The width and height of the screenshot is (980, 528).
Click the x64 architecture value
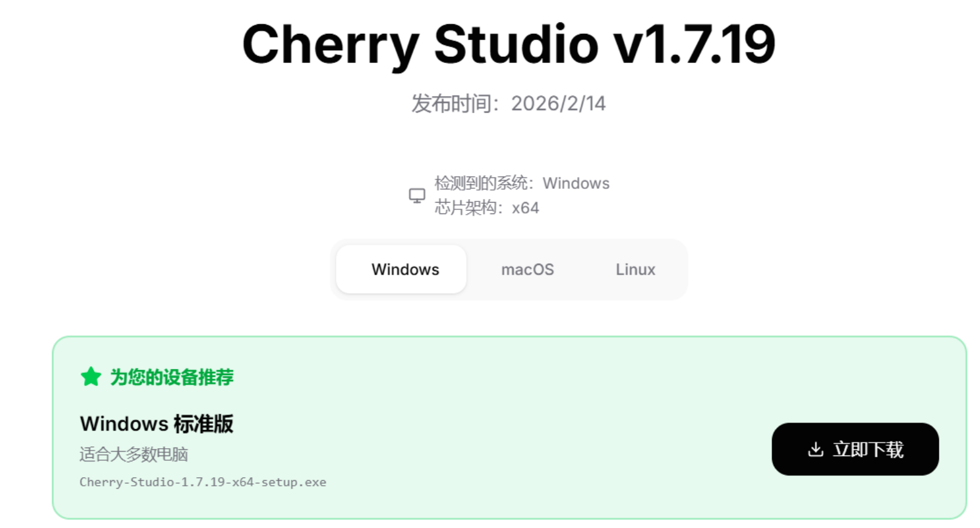(525, 208)
